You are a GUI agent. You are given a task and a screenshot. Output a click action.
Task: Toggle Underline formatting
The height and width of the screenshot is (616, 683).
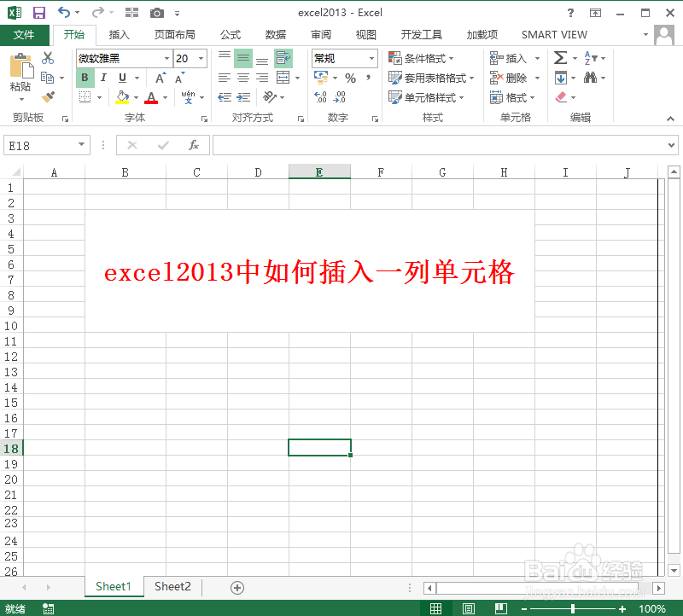122,78
